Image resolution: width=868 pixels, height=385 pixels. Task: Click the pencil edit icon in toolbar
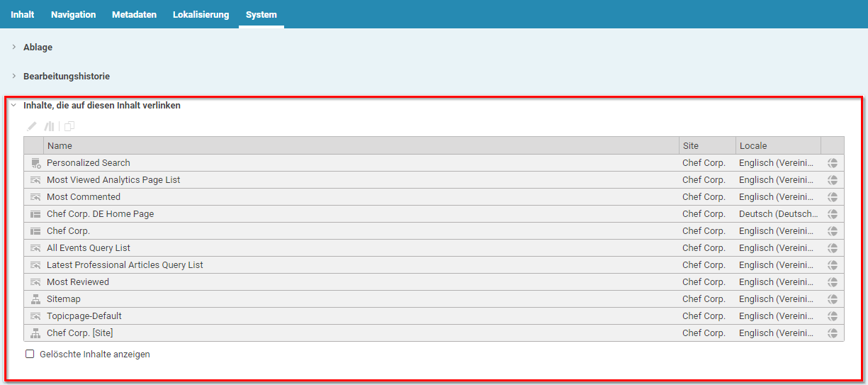32,126
